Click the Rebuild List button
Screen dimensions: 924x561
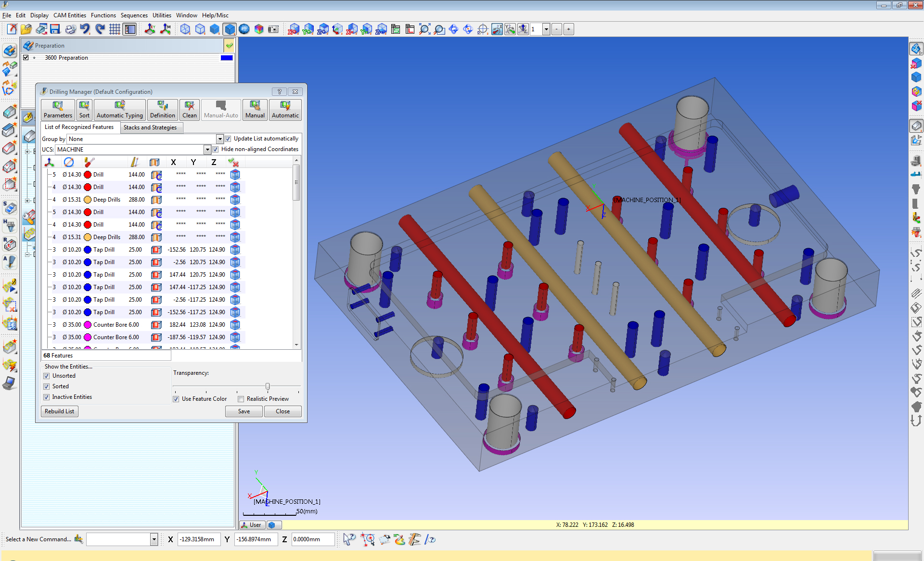[x=59, y=411]
